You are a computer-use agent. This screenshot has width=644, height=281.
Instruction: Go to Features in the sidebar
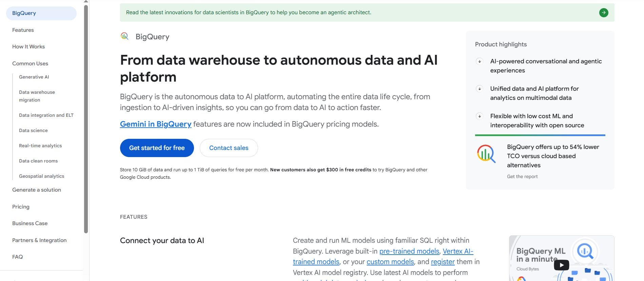coord(23,30)
